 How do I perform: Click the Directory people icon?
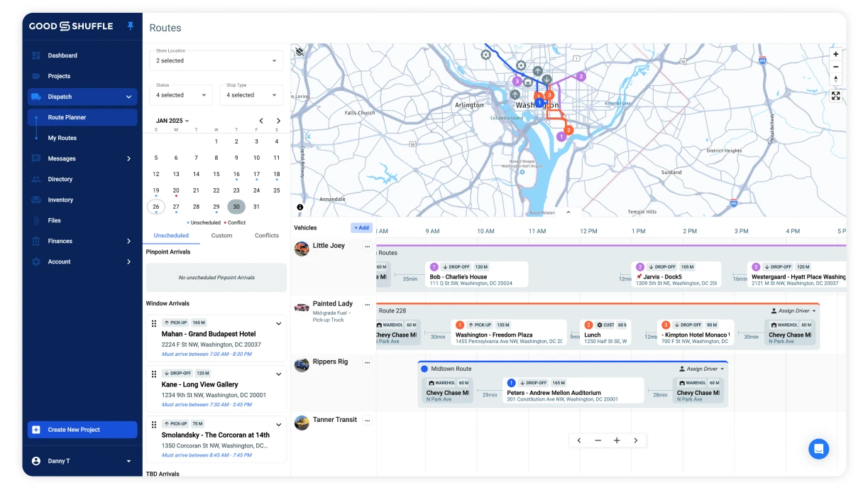37,179
